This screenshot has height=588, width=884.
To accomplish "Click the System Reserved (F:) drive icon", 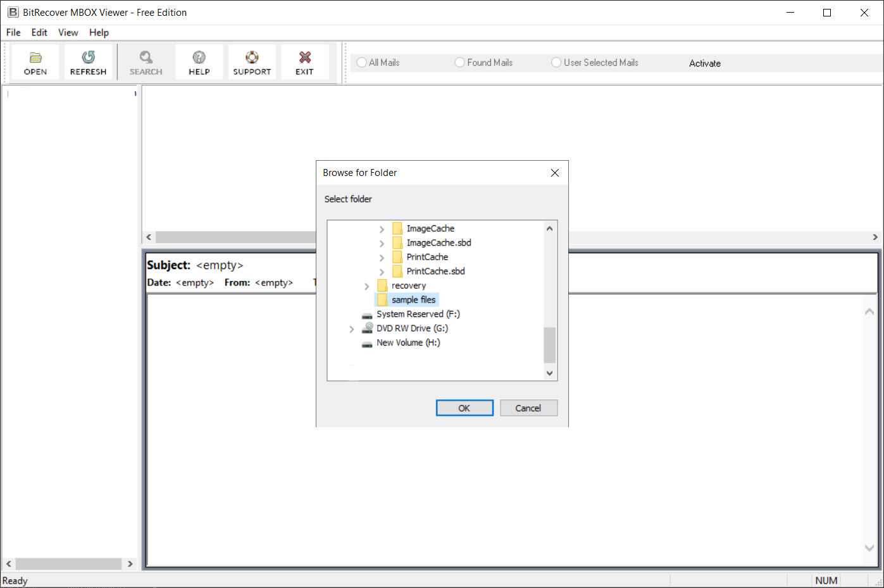I will tap(367, 315).
